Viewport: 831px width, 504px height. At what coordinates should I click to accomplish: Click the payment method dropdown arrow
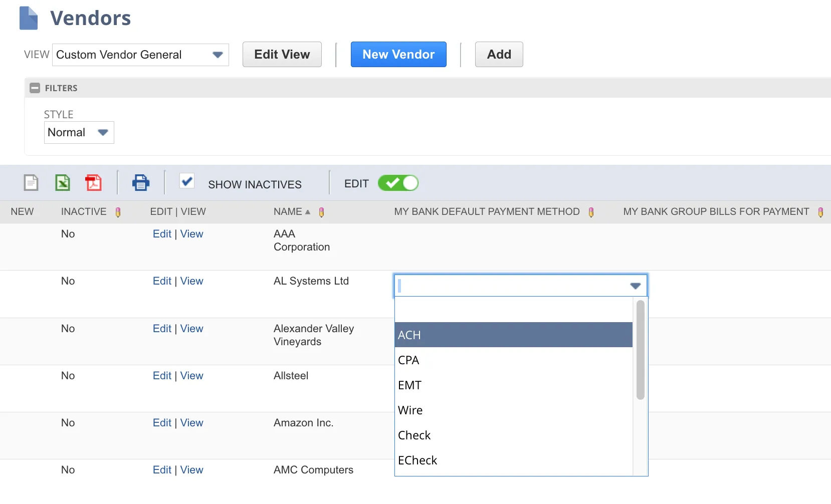635,286
